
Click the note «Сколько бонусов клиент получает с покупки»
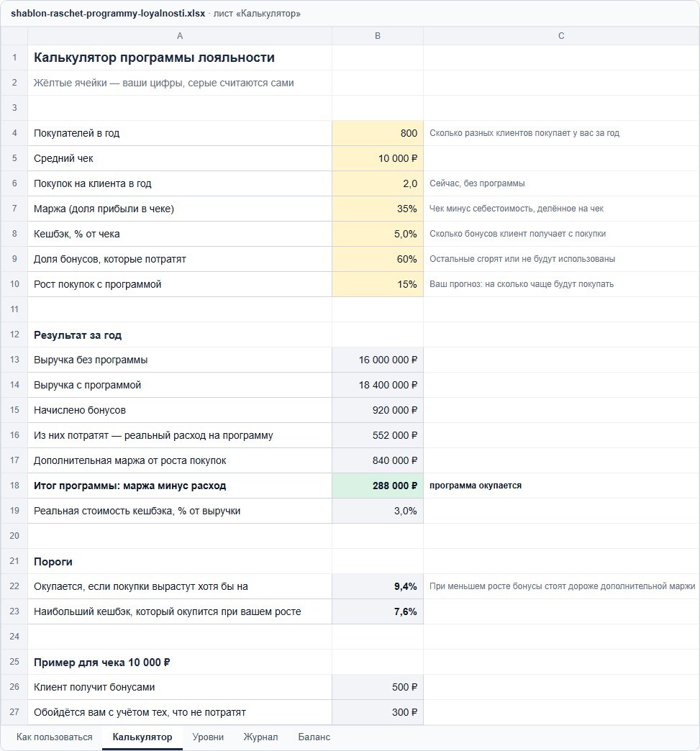click(517, 234)
